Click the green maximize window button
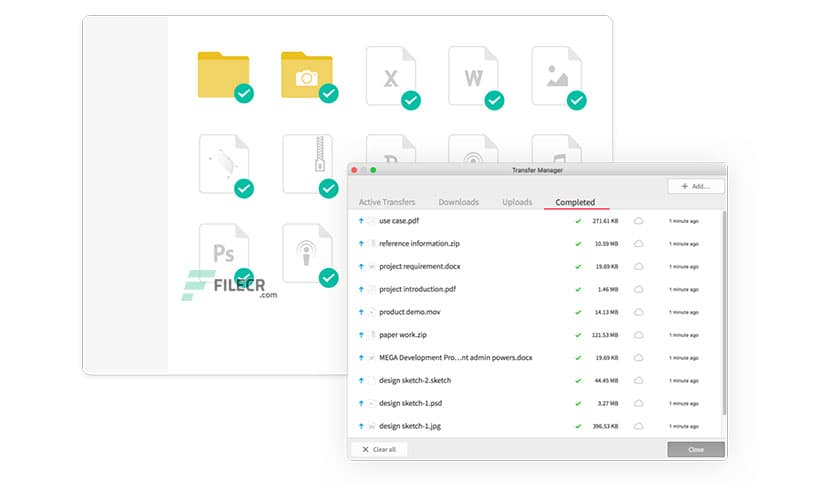 point(373,170)
